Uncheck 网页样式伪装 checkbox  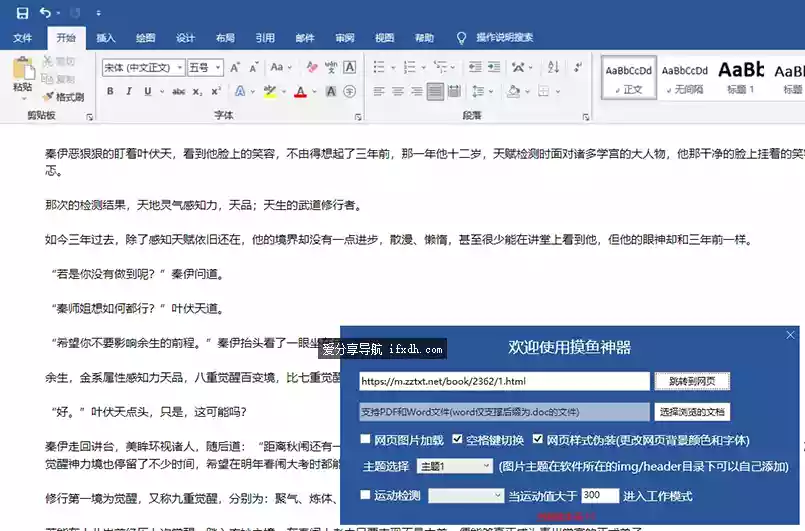tap(538, 439)
